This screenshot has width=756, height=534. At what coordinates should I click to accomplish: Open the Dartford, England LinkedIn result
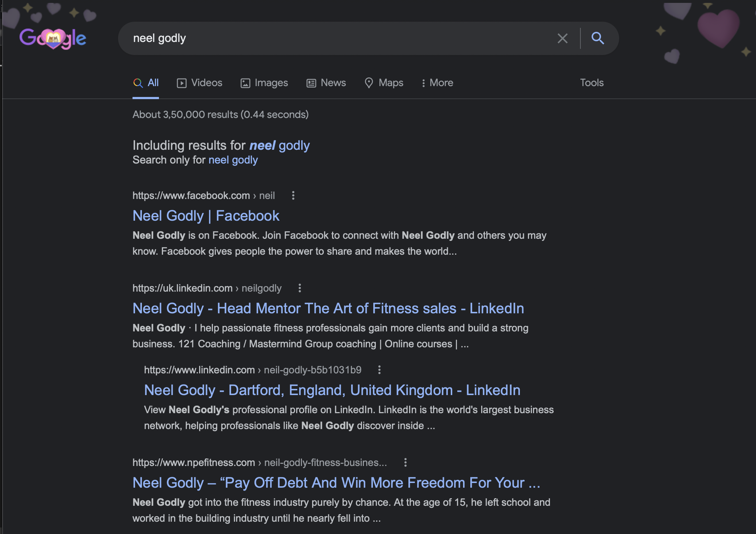pos(332,390)
